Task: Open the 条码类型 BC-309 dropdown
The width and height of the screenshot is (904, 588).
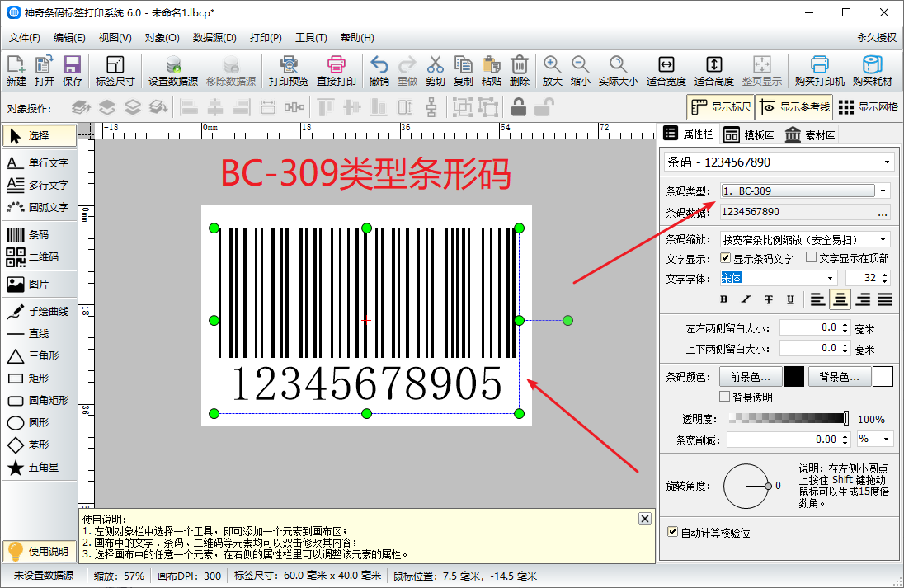Action: pyautogui.click(x=883, y=191)
